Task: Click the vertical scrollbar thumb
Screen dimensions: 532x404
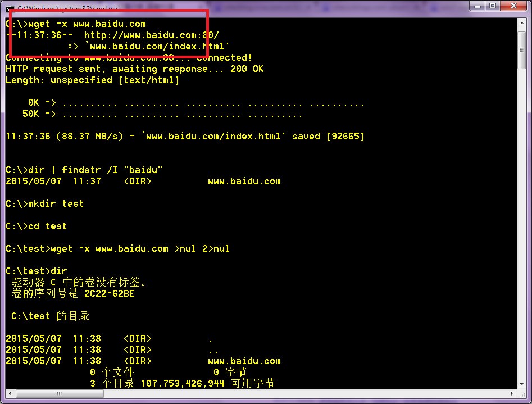Action: 521,50
